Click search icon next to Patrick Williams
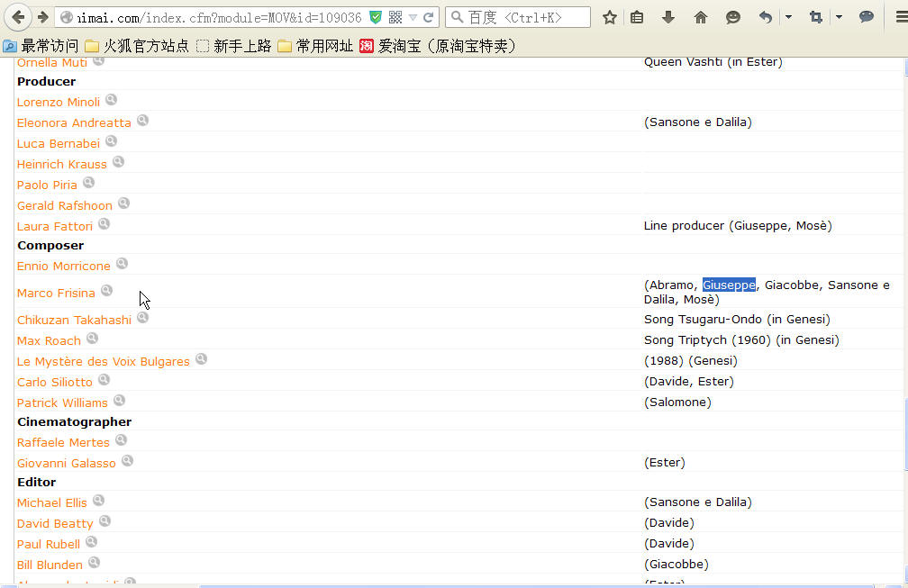 [x=119, y=401]
